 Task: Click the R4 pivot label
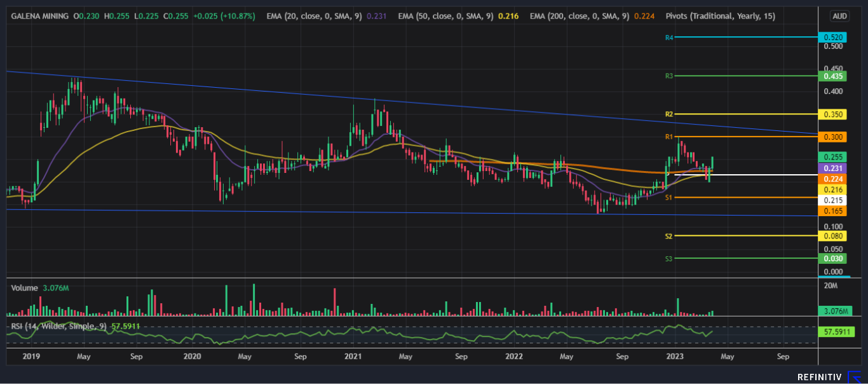click(x=668, y=38)
